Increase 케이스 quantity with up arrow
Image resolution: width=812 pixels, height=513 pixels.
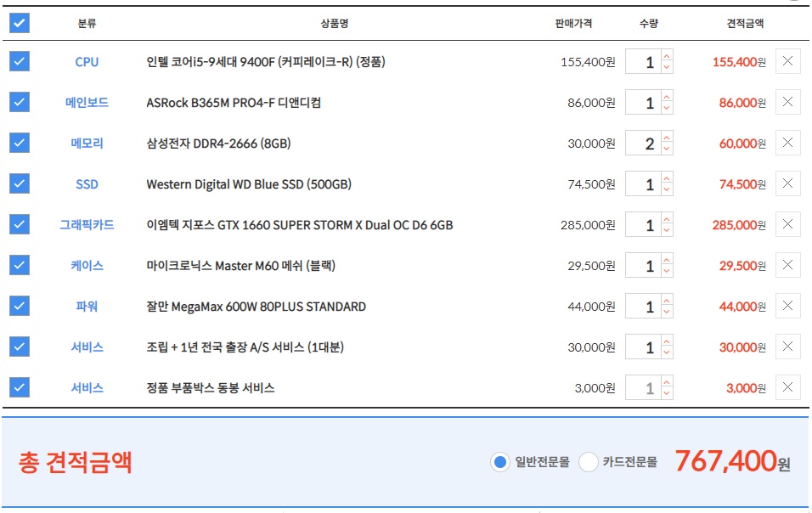point(667,259)
